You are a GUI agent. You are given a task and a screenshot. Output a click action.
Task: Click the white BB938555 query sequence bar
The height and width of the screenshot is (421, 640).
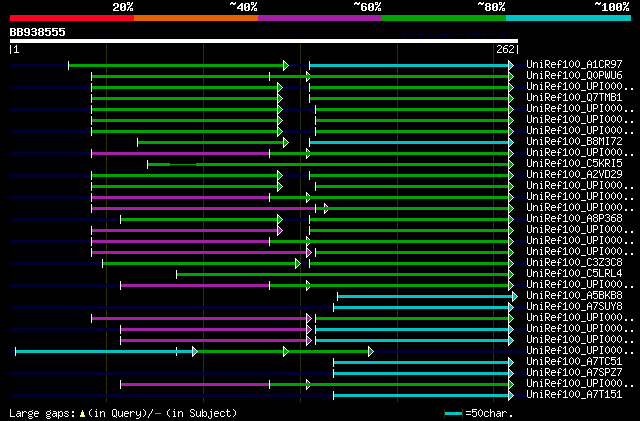(x=264, y=41)
